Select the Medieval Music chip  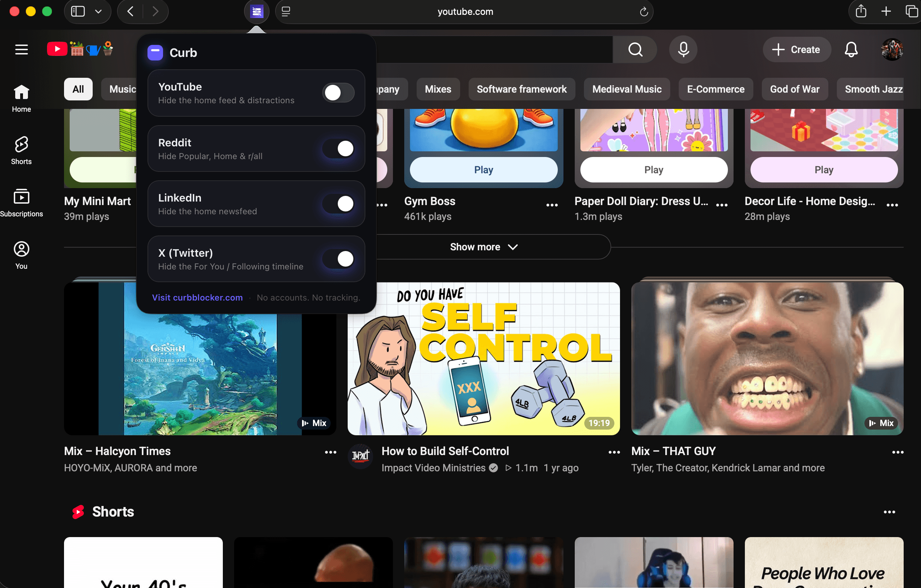click(627, 89)
